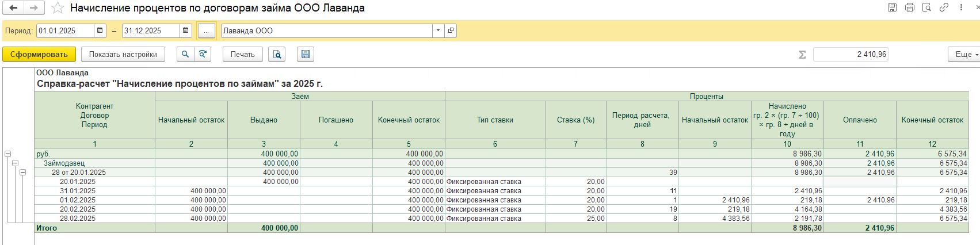This screenshot has height=245, width=980.
Task: Click the back navigation arrow
Action: [13, 8]
